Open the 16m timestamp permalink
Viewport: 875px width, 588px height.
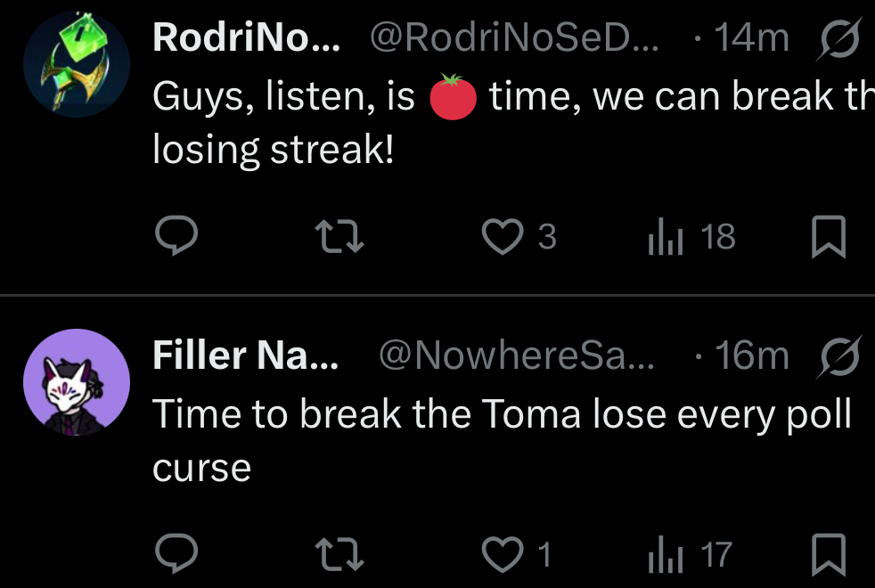pos(751,356)
